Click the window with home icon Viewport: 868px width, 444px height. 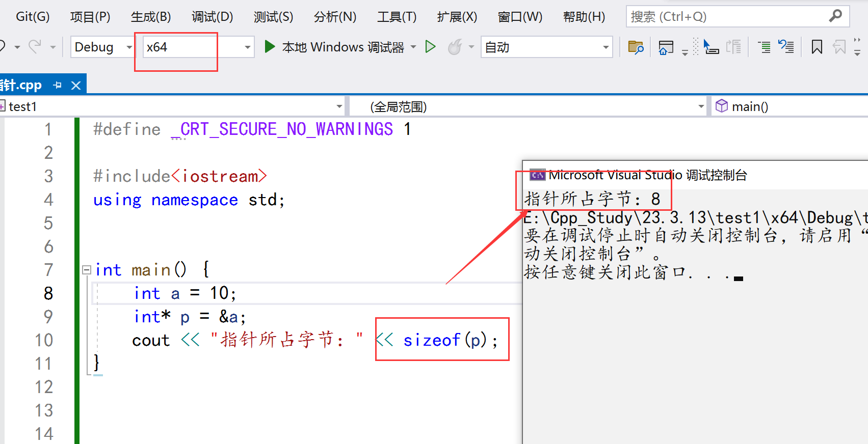pyautogui.click(x=666, y=47)
